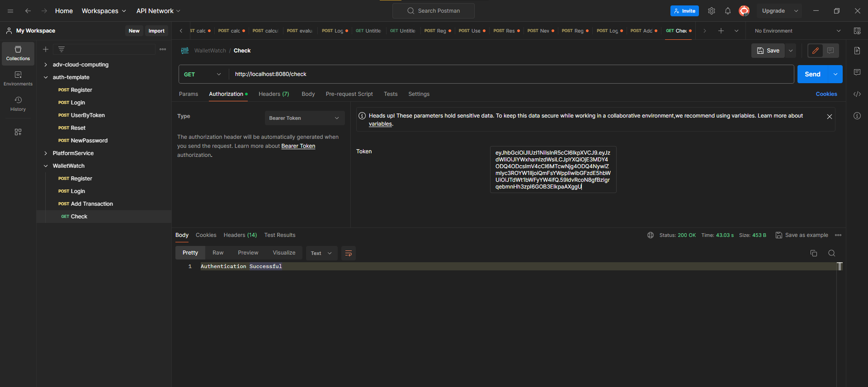Click the Save button

(x=768, y=51)
